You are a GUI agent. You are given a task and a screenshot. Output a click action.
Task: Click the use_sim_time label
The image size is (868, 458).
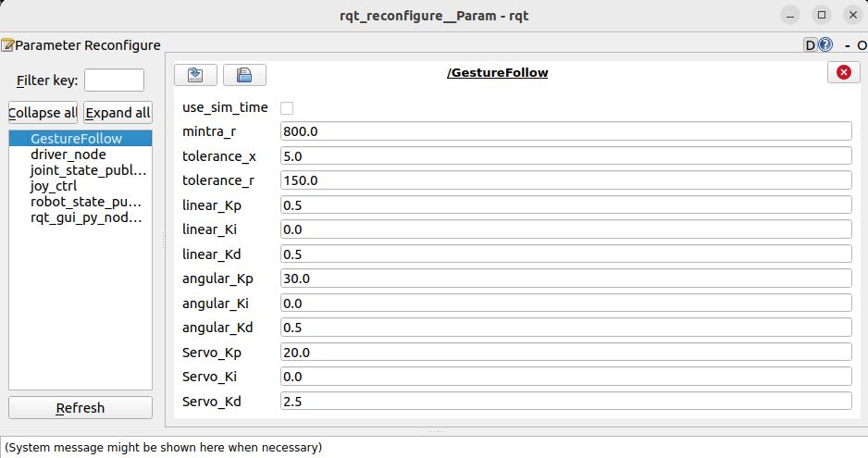point(225,107)
